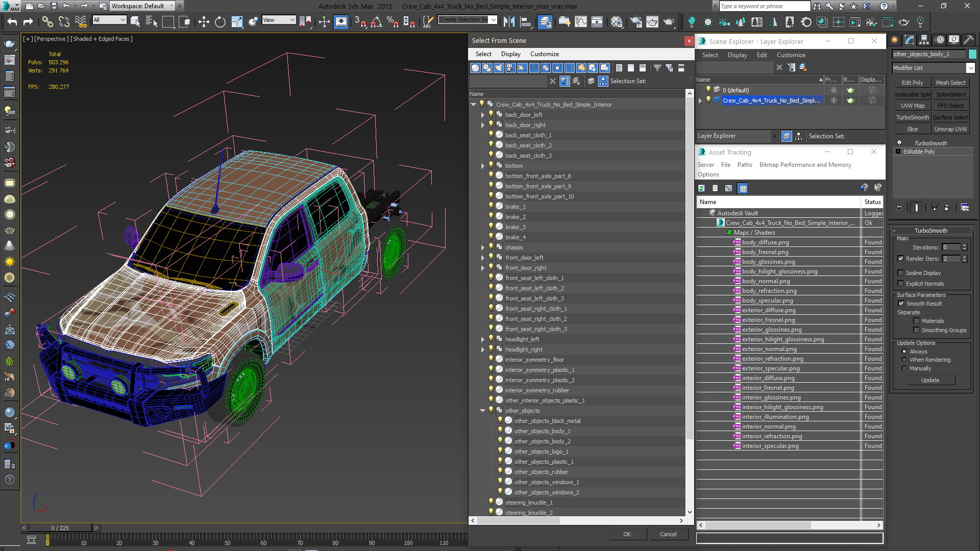
Task: Toggle the Percent Snap icon
Action: click(393, 21)
